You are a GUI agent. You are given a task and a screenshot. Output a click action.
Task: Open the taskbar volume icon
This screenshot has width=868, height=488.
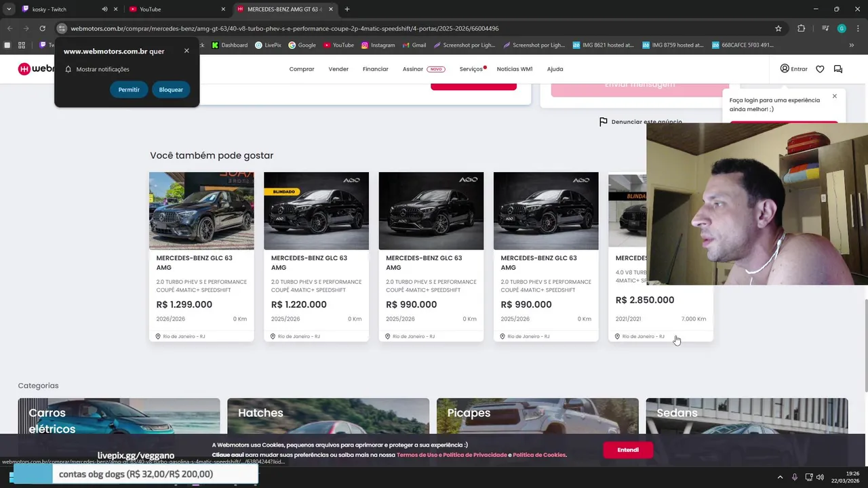[x=820, y=477]
